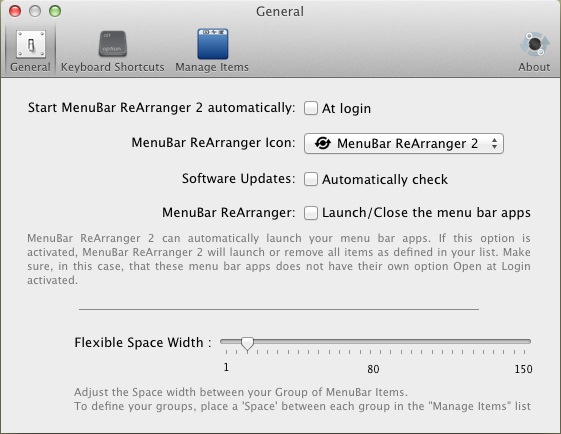Click the slider value label '80'
561x434 pixels.
click(373, 369)
